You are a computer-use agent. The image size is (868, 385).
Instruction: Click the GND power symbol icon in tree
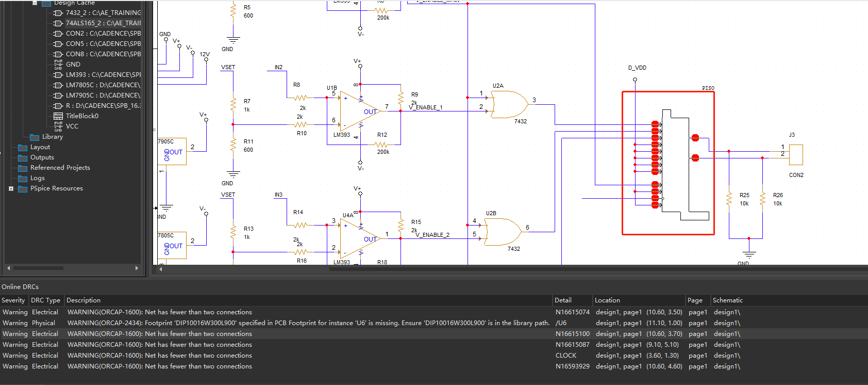coord(58,65)
